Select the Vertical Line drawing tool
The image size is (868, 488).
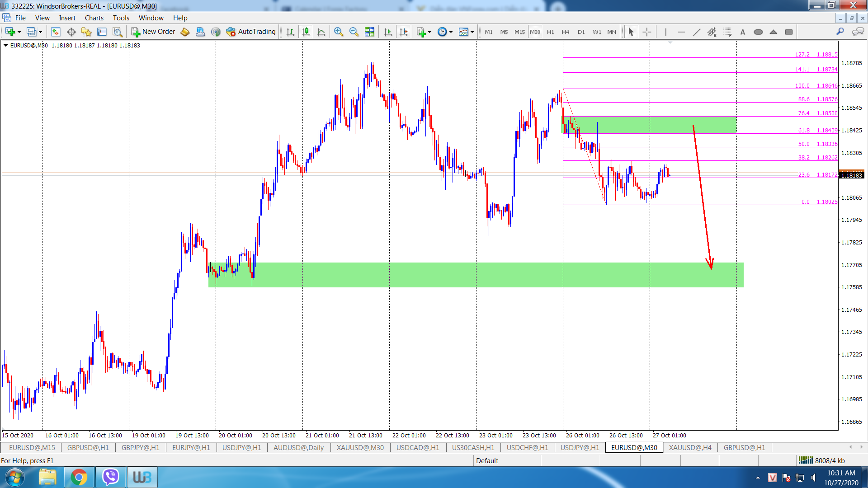pos(665,32)
